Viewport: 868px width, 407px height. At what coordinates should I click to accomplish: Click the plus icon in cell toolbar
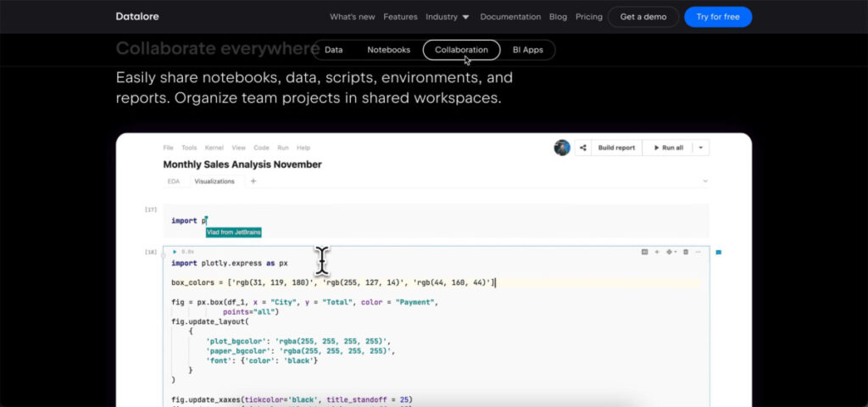(657, 252)
